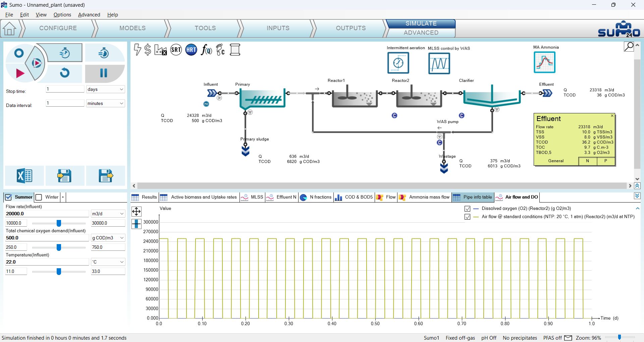Open the SRT calculation icon
The image size is (644, 342).
[176, 50]
